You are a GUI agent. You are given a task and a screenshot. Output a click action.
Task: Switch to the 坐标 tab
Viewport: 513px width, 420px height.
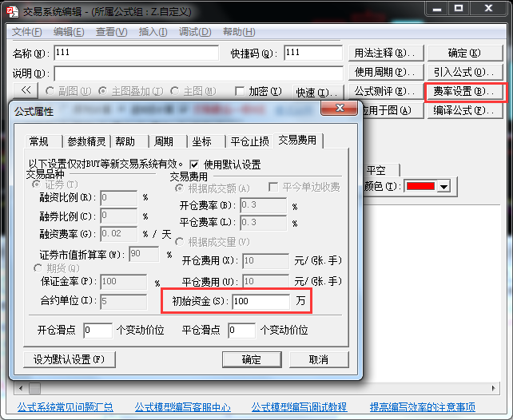click(206, 141)
